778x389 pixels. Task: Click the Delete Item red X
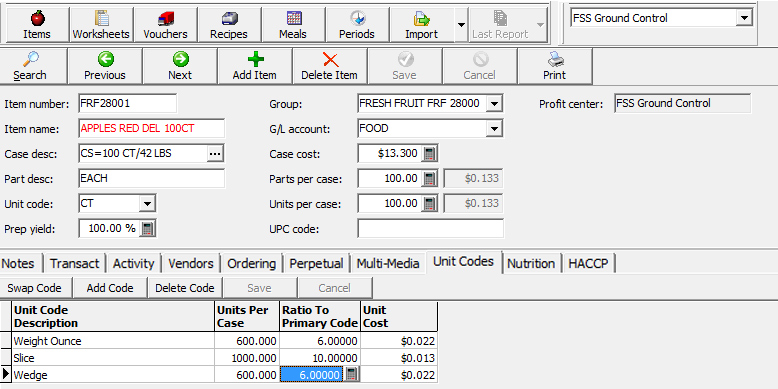point(330,66)
